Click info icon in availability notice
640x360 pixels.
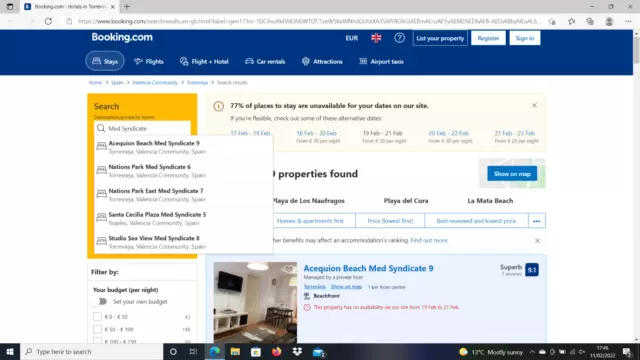[x=218, y=107]
